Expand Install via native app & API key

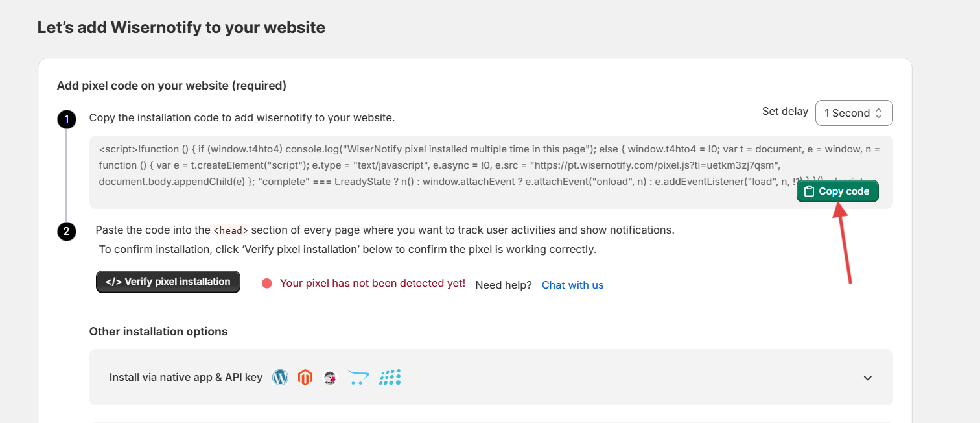[491, 377]
